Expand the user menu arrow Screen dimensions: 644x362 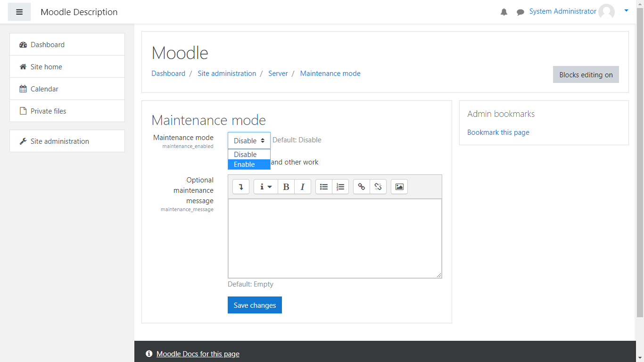tap(626, 10)
